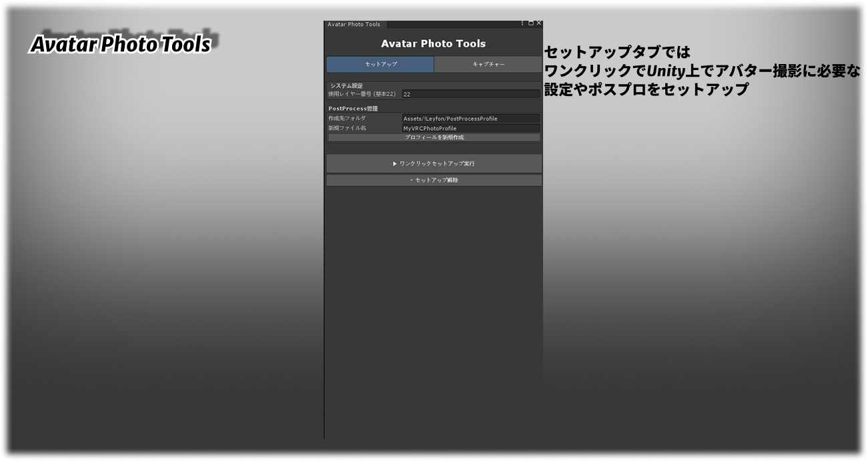Image resolution: width=868 pixels, height=461 pixels.
Task: Close the Avatar Photo Tools window
Action: point(538,23)
